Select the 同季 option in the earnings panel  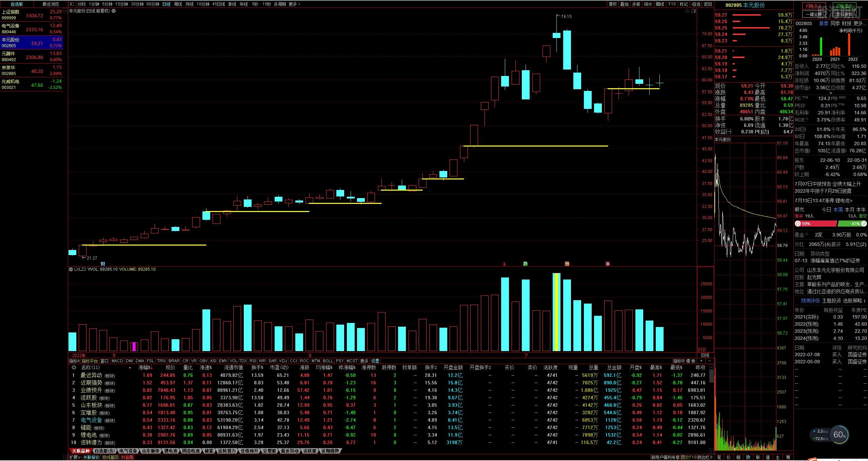click(835, 23)
